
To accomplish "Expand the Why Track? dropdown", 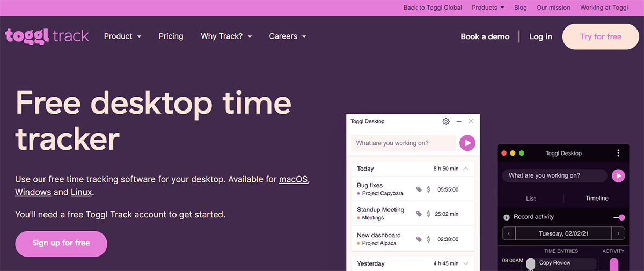I will tap(226, 36).
